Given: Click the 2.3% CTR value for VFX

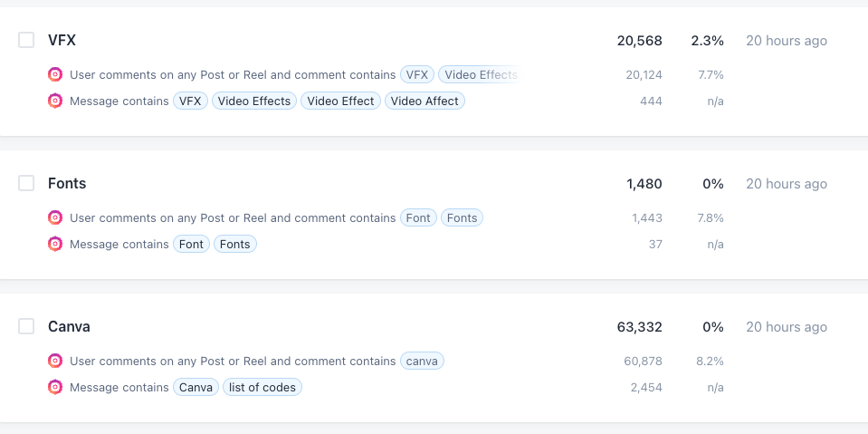Looking at the screenshot, I should (708, 41).
